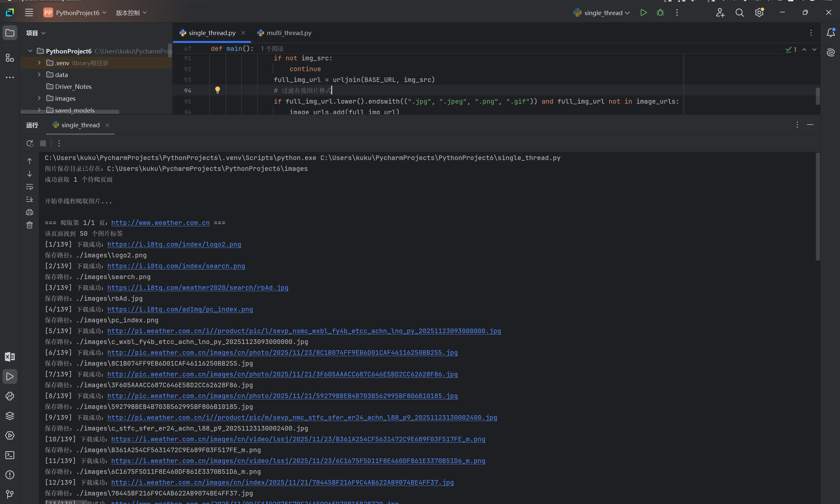
Task: Open Python Packages layers icon
Action: click(x=10, y=416)
